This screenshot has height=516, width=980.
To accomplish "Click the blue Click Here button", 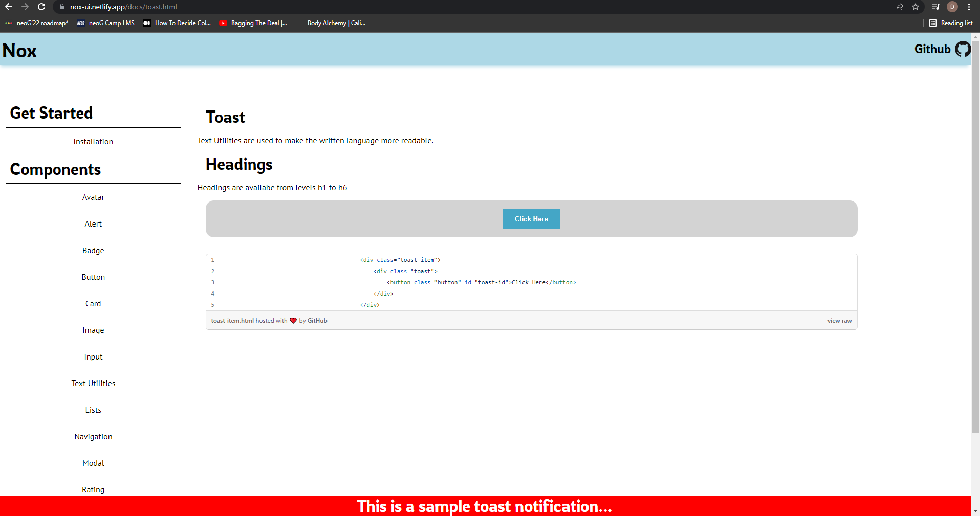I will coord(531,219).
